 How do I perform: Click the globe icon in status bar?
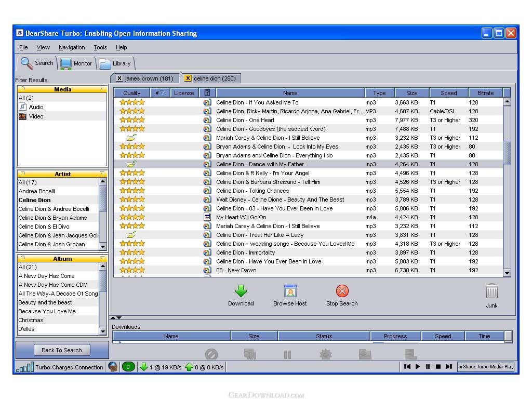pyautogui.click(x=113, y=367)
